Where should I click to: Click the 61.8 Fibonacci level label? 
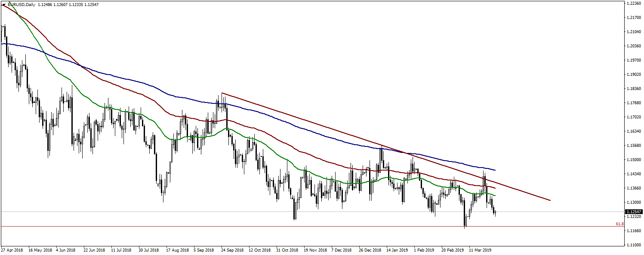[619, 224]
